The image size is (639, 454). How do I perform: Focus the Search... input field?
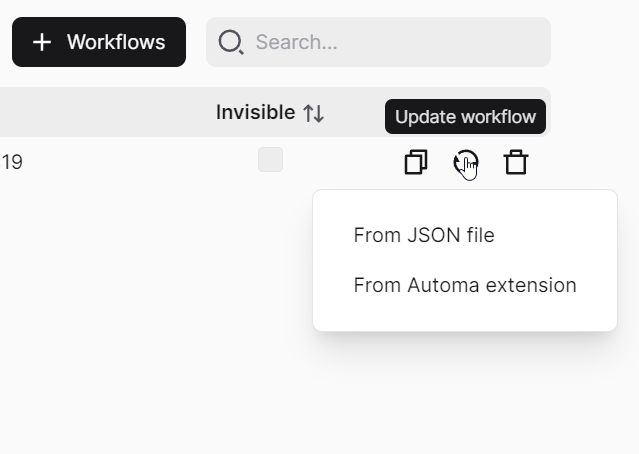(379, 42)
